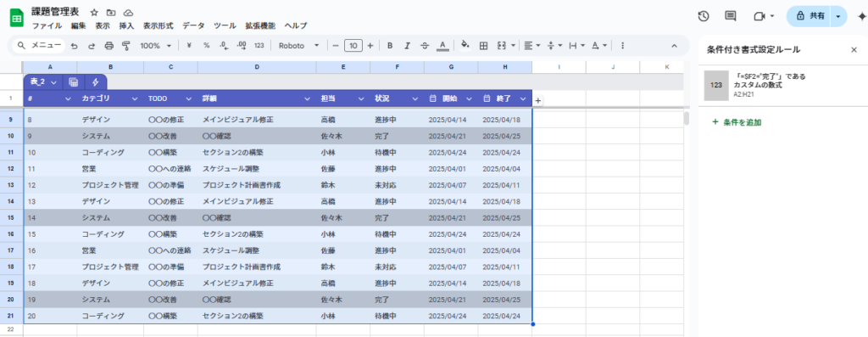Viewport: 868px width, 337px height.
Task: Increase font size with plus button
Action: (370, 46)
